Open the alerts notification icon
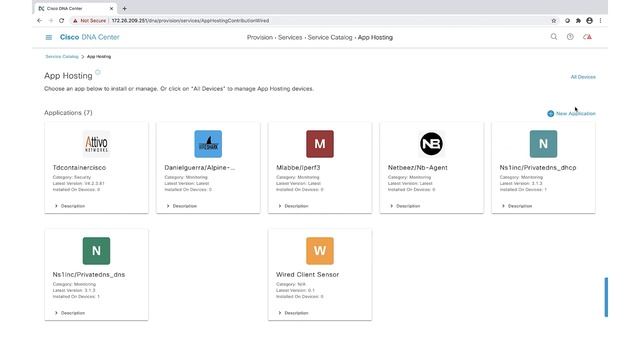 587,37
